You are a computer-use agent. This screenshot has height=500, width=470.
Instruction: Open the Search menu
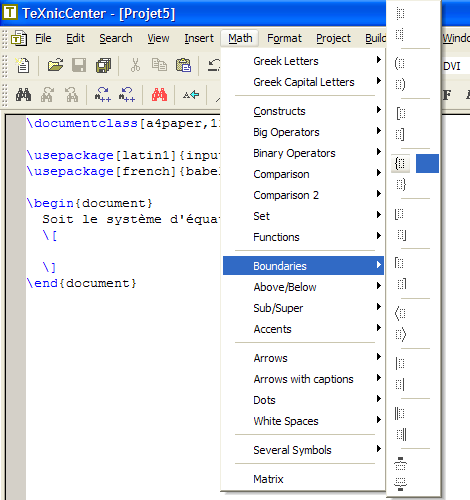coord(116,38)
